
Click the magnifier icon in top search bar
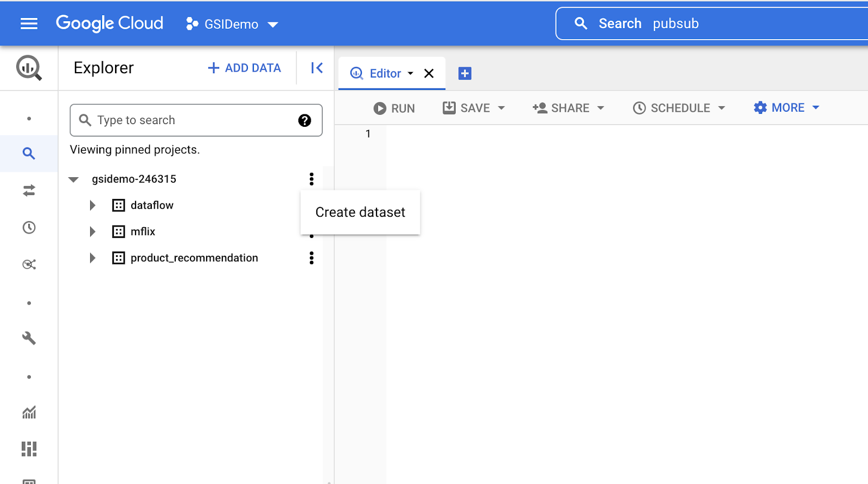[581, 23]
